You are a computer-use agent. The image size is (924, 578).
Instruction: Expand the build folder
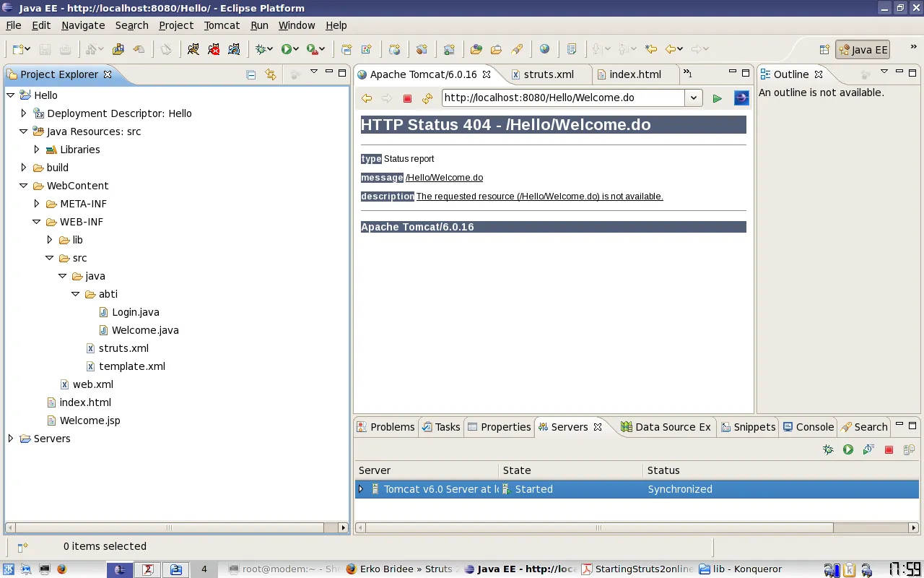[24, 167]
